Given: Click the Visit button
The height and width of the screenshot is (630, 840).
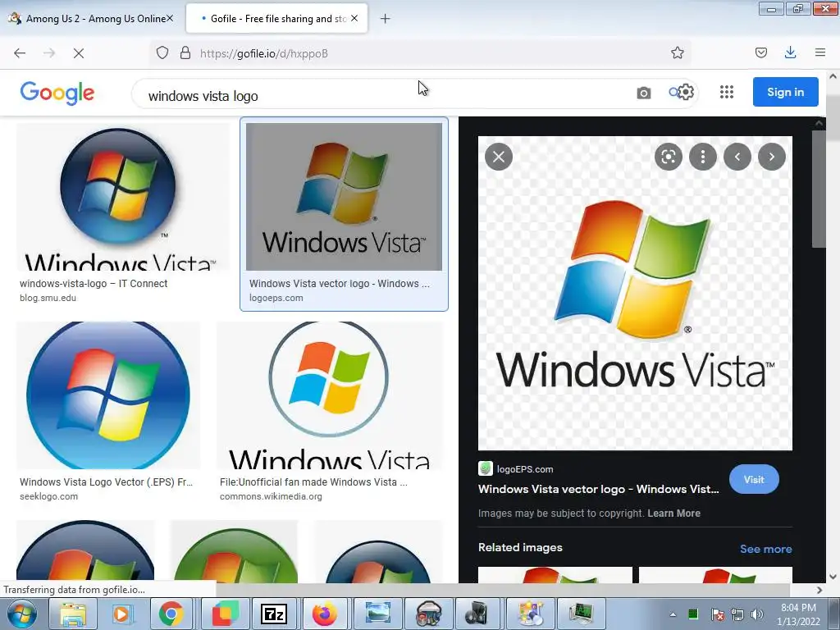Looking at the screenshot, I should pos(754,479).
